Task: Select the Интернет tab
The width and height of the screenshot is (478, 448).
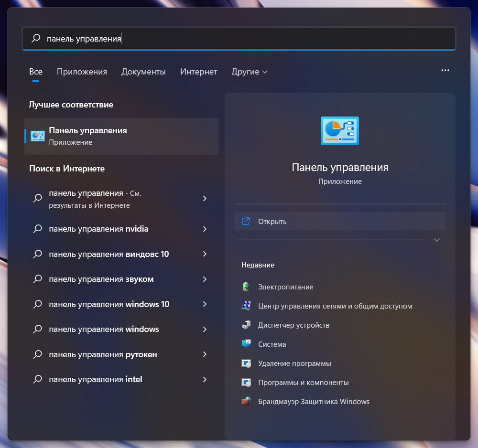Action: (x=198, y=72)
